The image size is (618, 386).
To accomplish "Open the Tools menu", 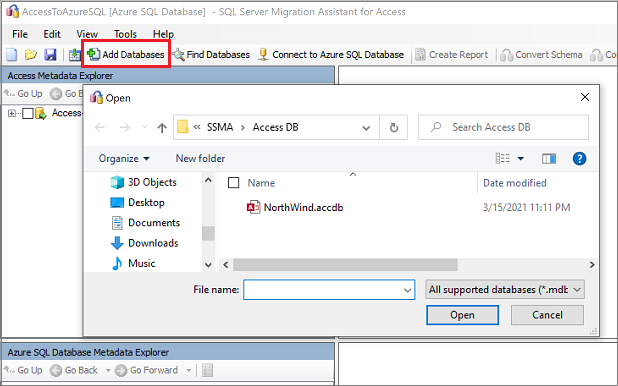I will point(125,34).
